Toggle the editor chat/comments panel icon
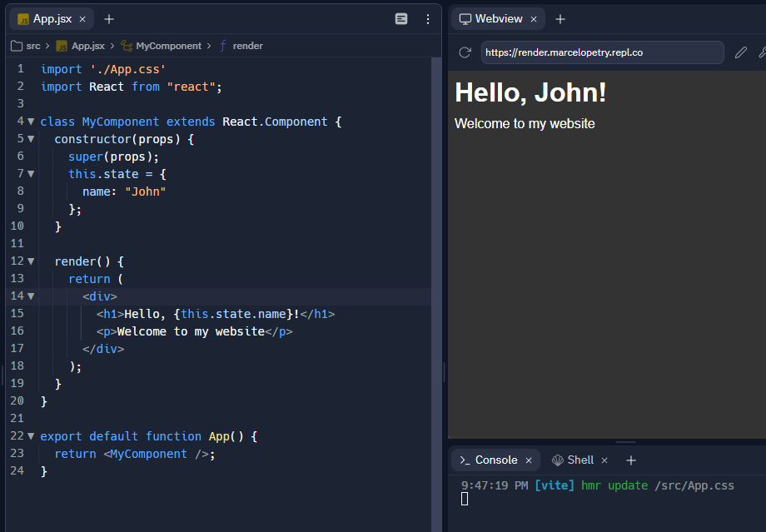766x532 pixels. (x=401, y=18)
